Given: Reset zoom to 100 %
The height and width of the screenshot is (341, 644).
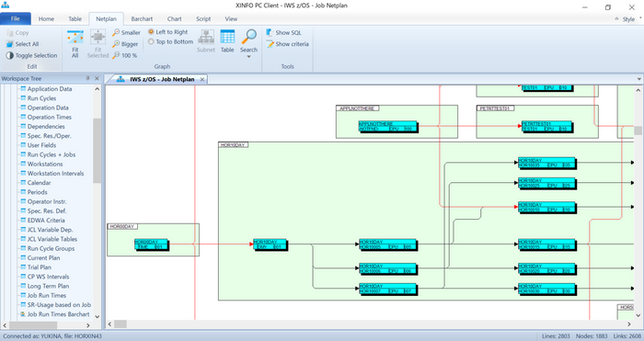Looking at the screenshot, I should [125, 55].
